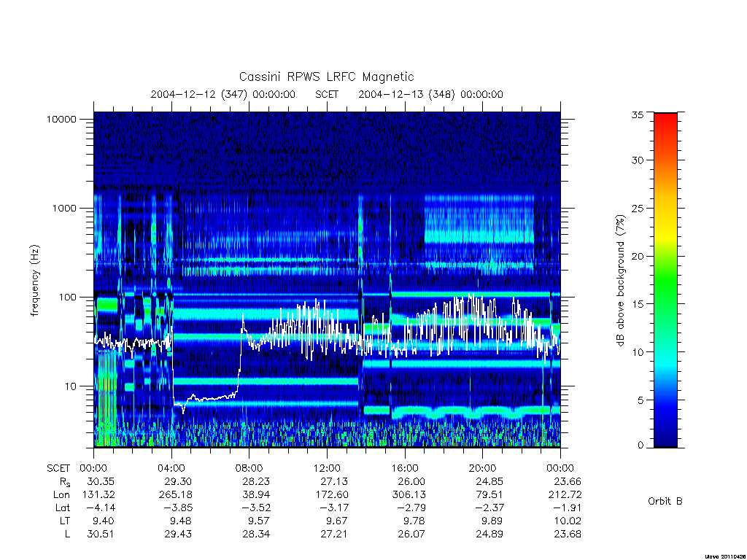Click the LT value '9.78'
The height and width of the screenshot is (560, 747).
click(414, 521)
